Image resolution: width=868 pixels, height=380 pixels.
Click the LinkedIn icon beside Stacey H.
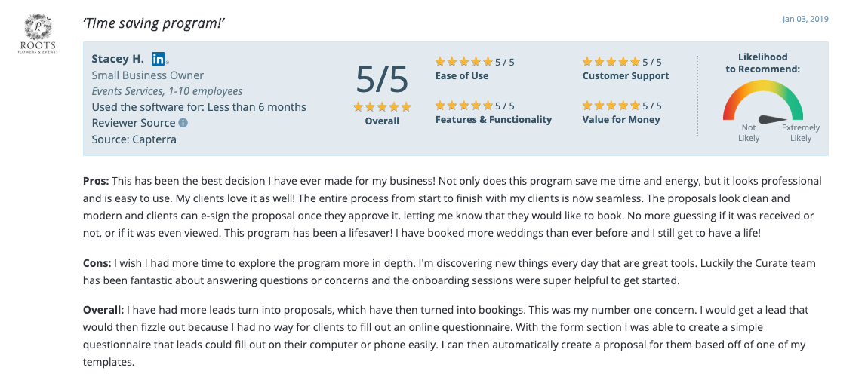[x=159, y=59]
